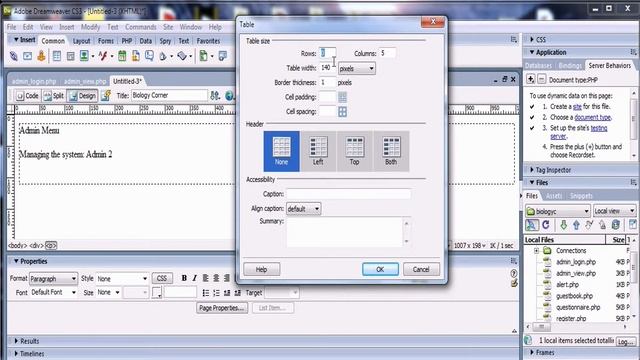Open the Align caption dropdown
Screen dimensions: 640x360
[x=303, y=209]
